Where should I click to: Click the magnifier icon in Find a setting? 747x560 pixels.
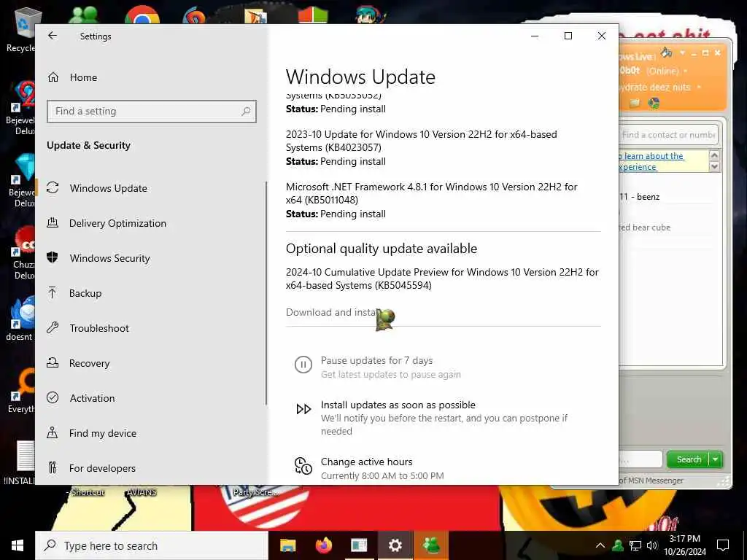click(x=245, y=112)
